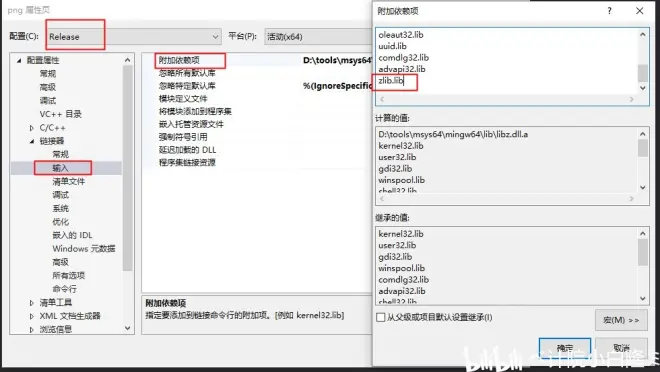This screenshot has height=372, width=660.
Task: Confirm with the 确定 button
Action: [x=565, y=348]
